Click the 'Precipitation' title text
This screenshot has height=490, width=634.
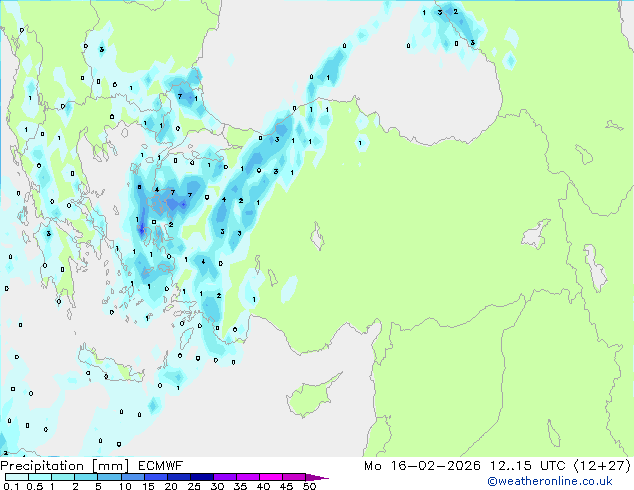(42, 466)
